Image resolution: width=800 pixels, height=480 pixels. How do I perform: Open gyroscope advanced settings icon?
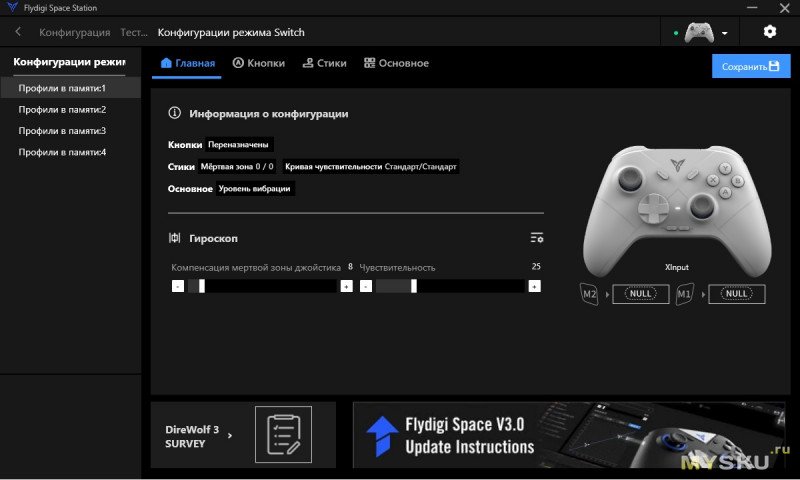[537, 238]
